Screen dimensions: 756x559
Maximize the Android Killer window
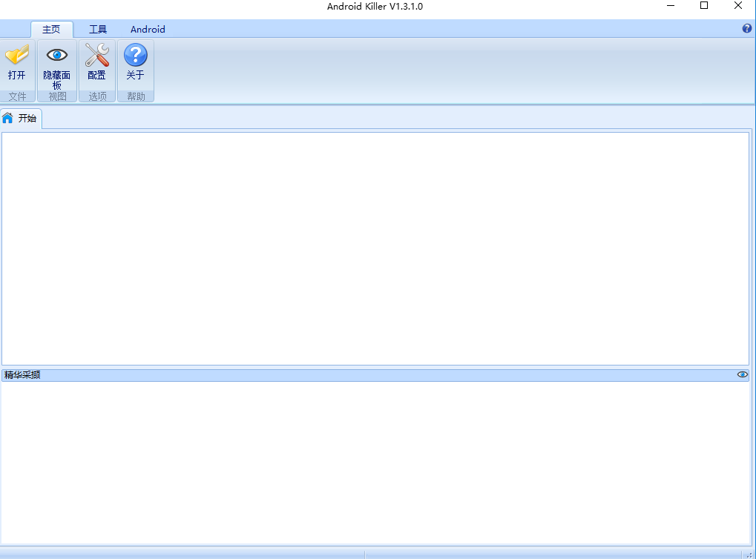pyautogui.click(x=704, y=6)
